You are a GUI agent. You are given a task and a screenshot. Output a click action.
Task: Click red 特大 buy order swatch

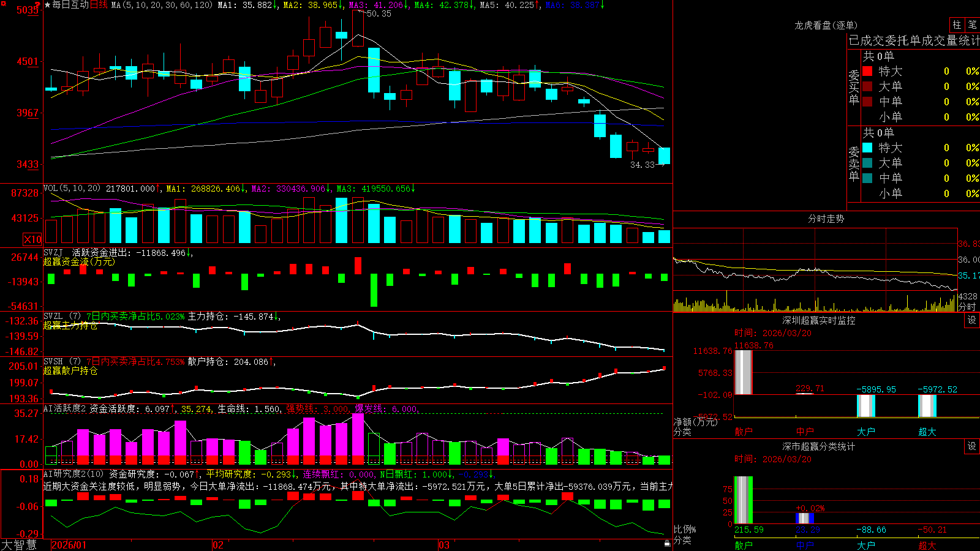point(867,71)
